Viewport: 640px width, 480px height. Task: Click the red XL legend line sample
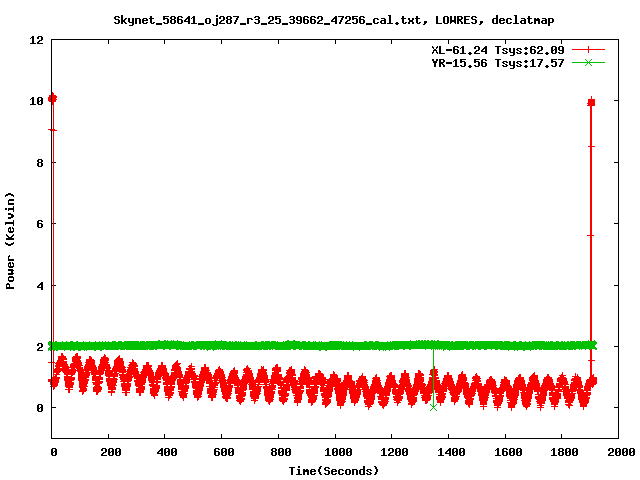tap(588, 50)
